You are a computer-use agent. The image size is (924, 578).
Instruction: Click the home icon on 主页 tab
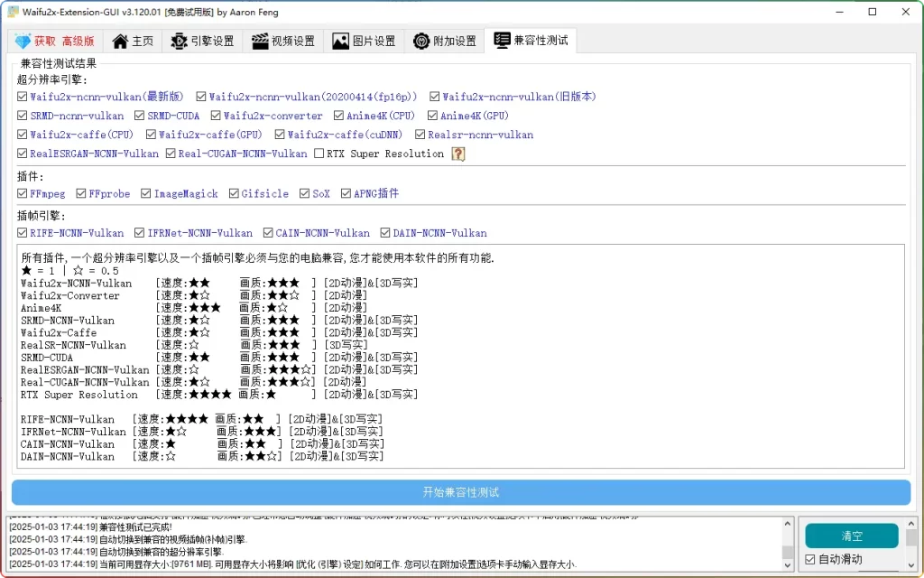coord(120,42)
